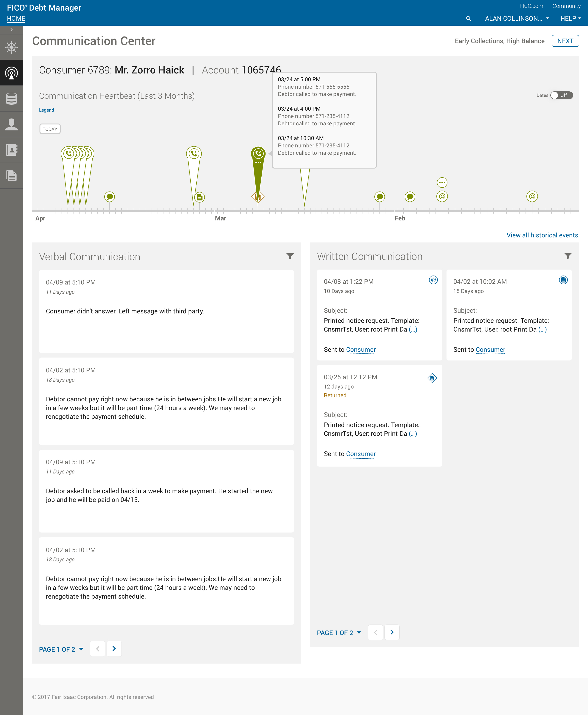Click the NEXT button
Screen dimensions: 588x715
point(565,41)
